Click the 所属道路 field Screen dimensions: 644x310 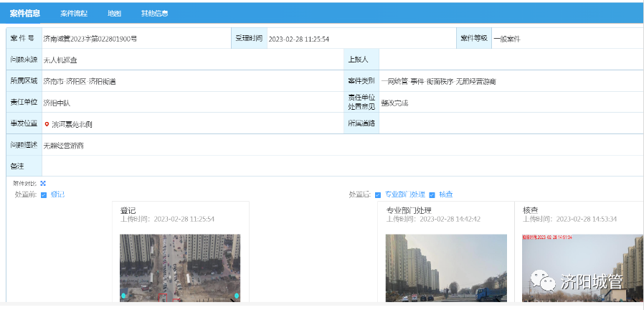511,123
